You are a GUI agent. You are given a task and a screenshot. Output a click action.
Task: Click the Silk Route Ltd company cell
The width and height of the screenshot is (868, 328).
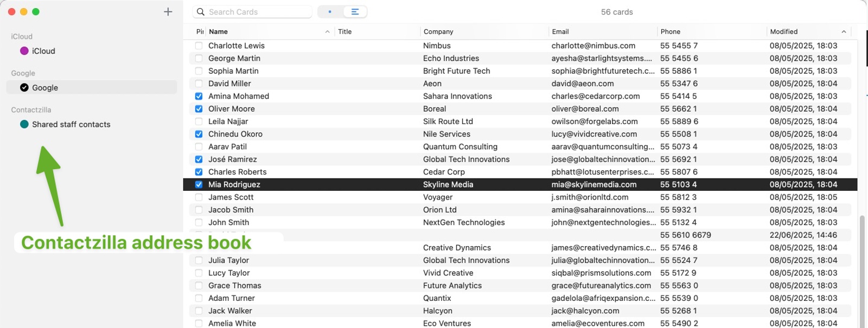pyautogui.click(x=448, y=121)
